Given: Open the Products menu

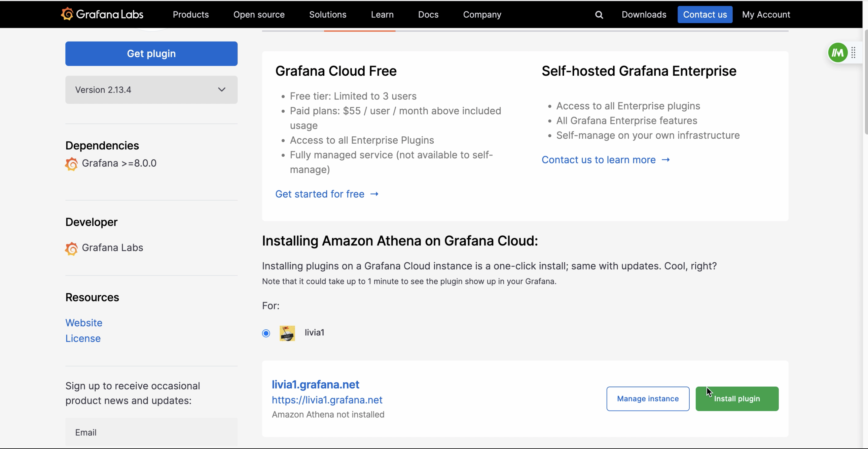Looking at the screenshot, I should (191, 15).
